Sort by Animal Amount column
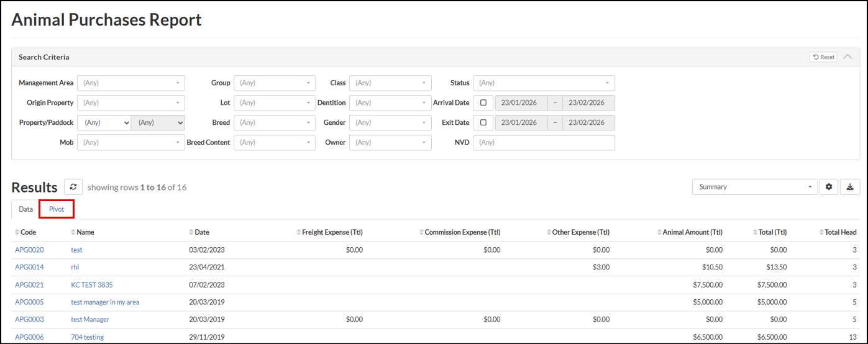Viewport: 868px width, 344px height. pyautogui.click(x=692, y=232)
